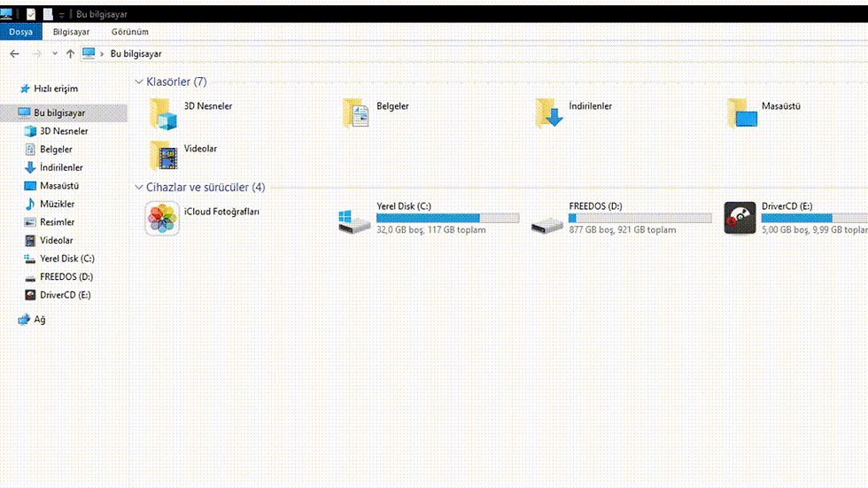The height and width of the screenshot is (488, 868).
Task: Select the iCloud Fotoğrafları icon
Action: (162, 218)
